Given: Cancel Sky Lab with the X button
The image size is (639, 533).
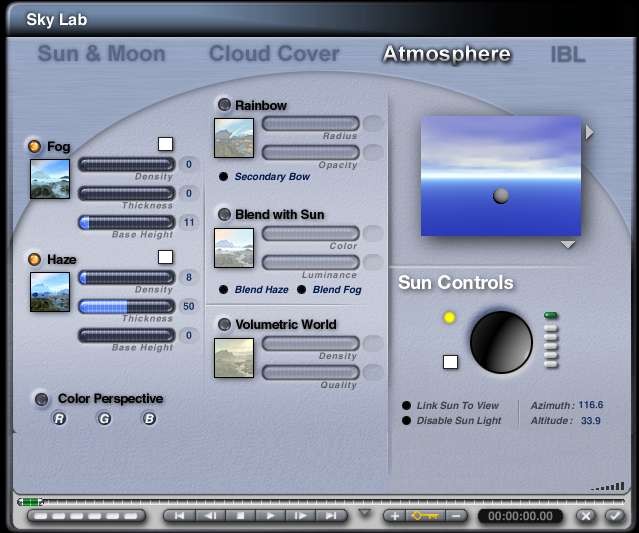Looking at the screenshot, I should [x=587, y=516].
